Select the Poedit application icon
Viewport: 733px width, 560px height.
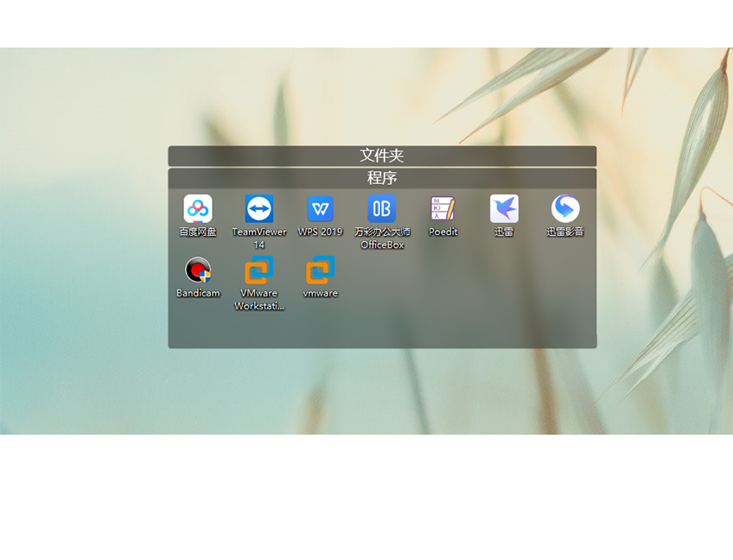(x=443, y=208)
